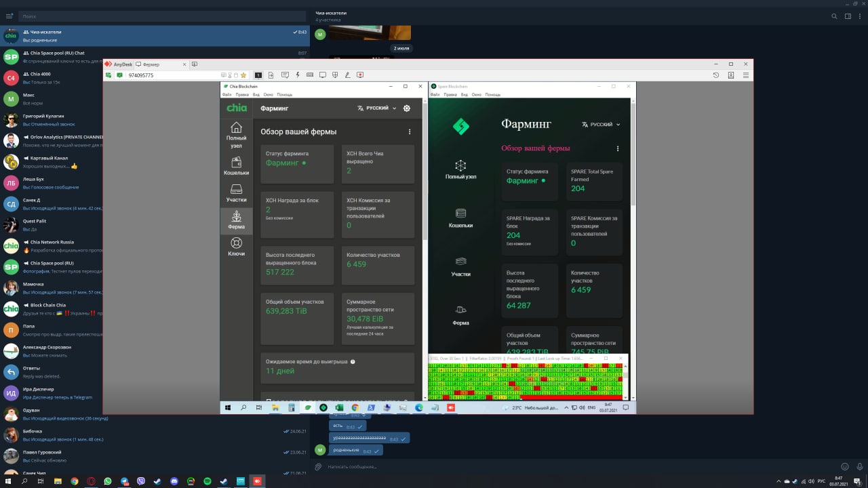The height and width of the screenshot is (488, 868).
Task: Toggle Telegram chat side panel icon
Action: pos(848,16)
